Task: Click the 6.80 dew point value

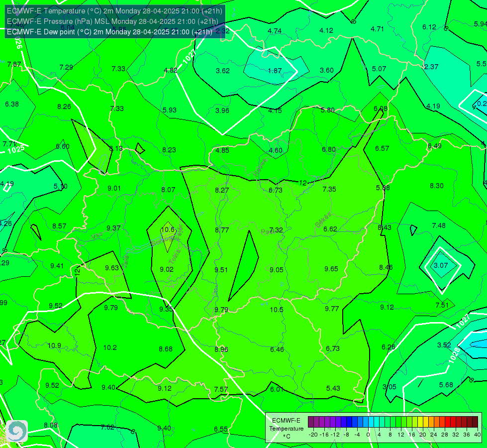Action: 329,149
